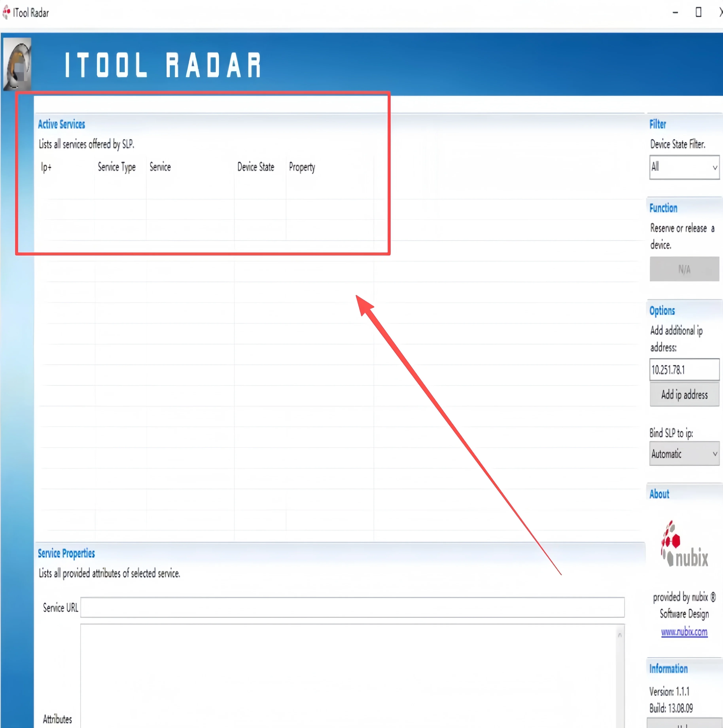This screenshot has height=728, width=723.
Task: Click the Attributes box scrollbar up arrow
Action: tap(620, 635)
